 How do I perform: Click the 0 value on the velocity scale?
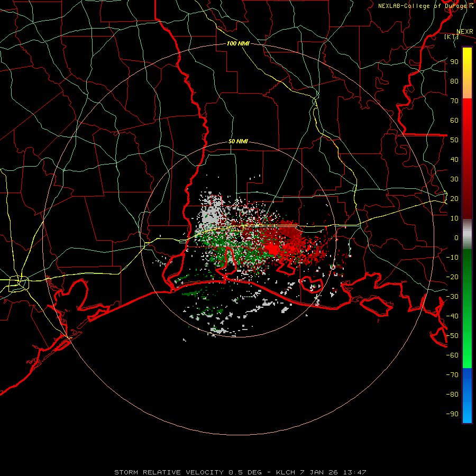tap(456, 238)
